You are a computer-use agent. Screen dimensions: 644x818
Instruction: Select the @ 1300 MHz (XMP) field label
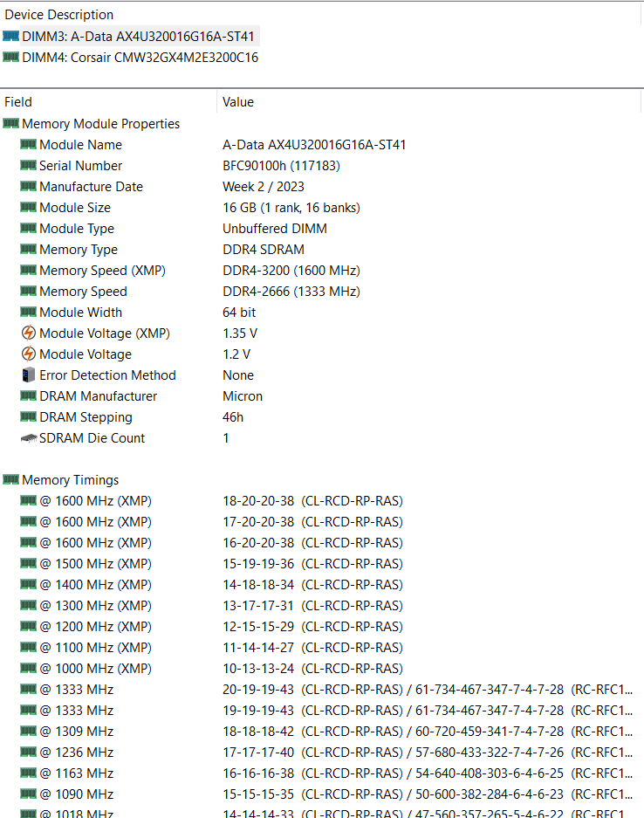pos(95,606)
